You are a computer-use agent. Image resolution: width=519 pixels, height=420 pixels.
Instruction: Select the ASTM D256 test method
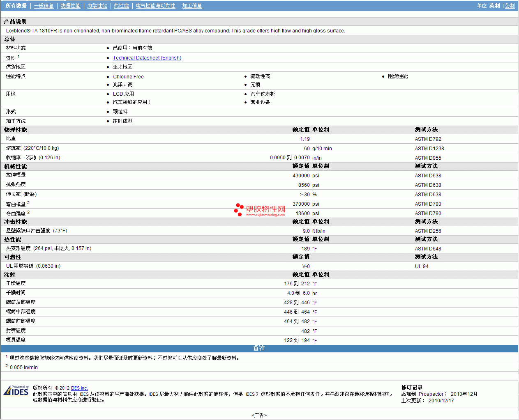pos(428,231)
